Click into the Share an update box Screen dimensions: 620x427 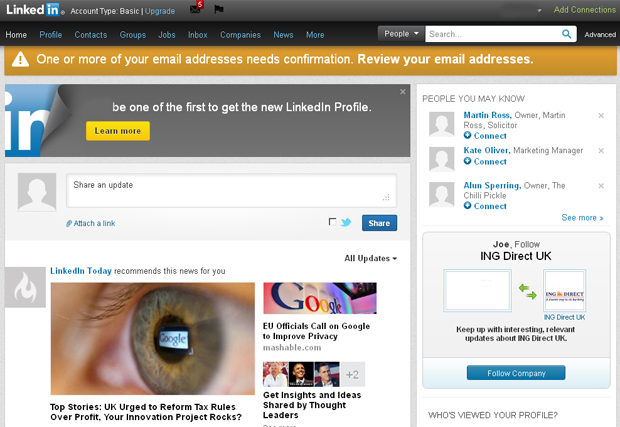(231, 191)
